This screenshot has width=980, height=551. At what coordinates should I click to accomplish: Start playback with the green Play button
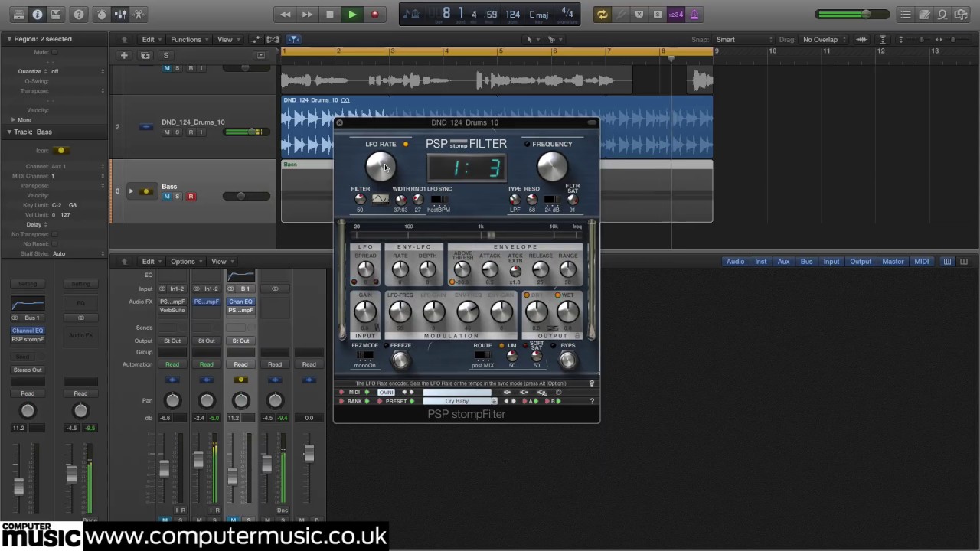coord(352,15)
